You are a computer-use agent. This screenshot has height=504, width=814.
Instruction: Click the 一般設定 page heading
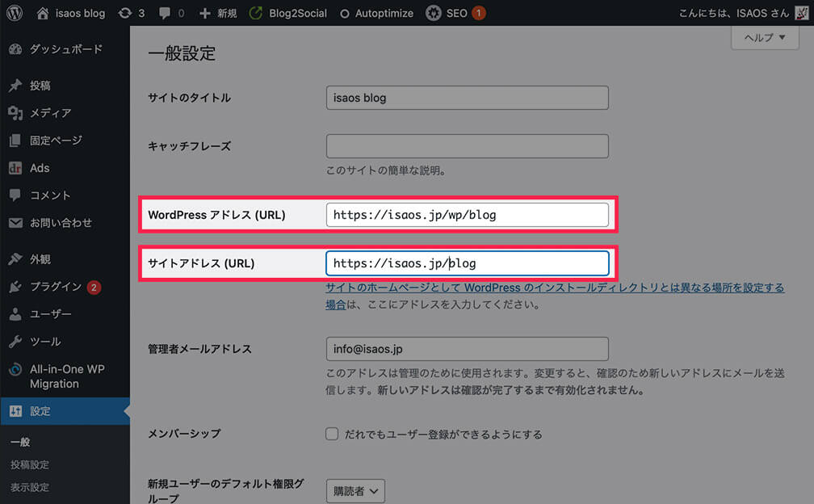[x=182, y=53]
